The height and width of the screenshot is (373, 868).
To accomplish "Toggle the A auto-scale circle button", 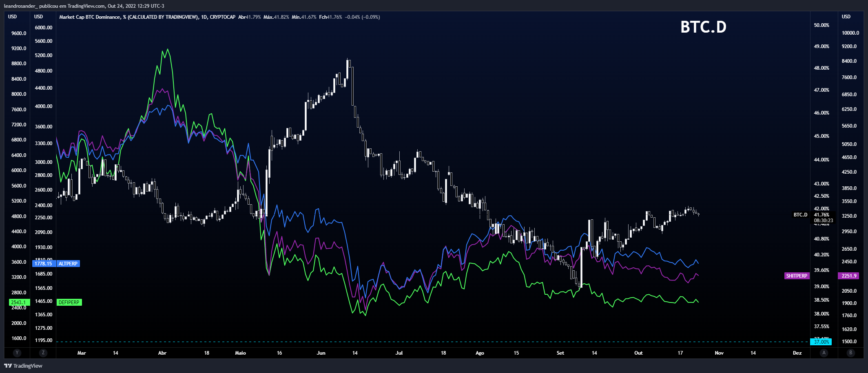I will click(824, 353).
